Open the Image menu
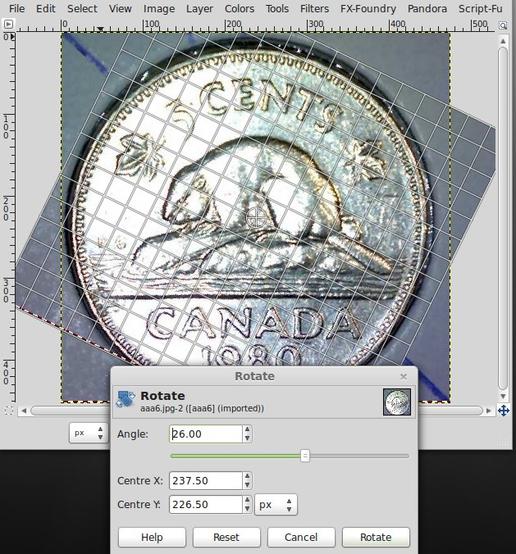This screenshot has height=554, width=516. (159, 8)
